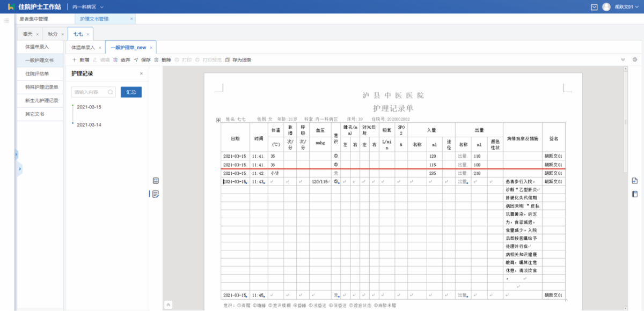Click the 删除 (delete) trash icon
This screenshot has height=311, width=644.
pyautogui.click(x=156, y=60)
